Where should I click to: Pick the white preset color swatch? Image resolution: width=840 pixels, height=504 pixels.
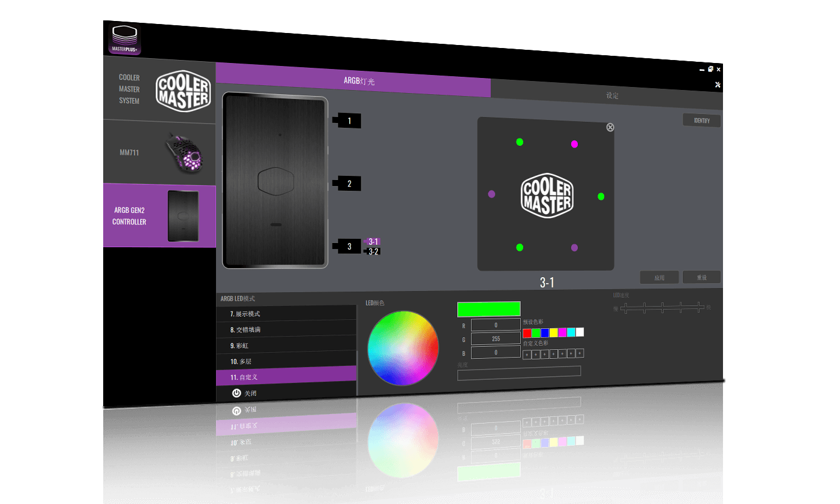click(x=580, y=332)
